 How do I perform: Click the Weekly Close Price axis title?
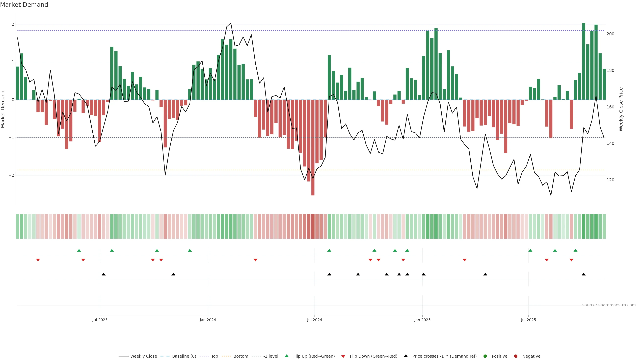[621, 109]
